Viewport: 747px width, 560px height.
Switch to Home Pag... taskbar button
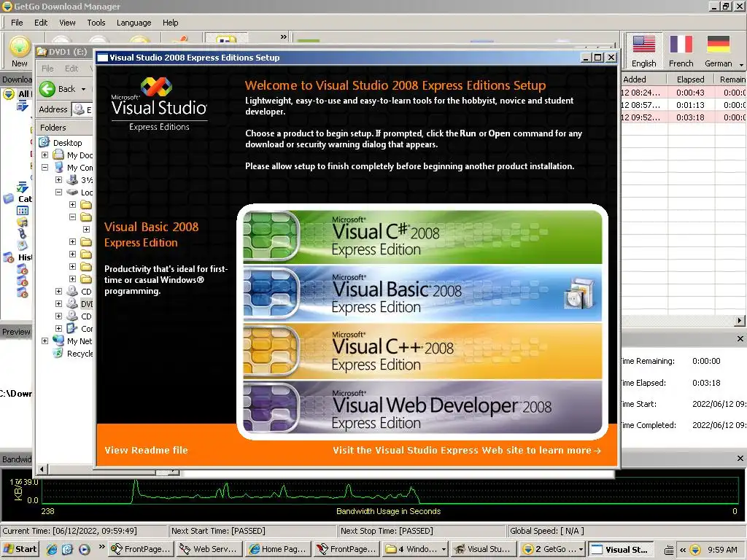click(x=278, y=549)
